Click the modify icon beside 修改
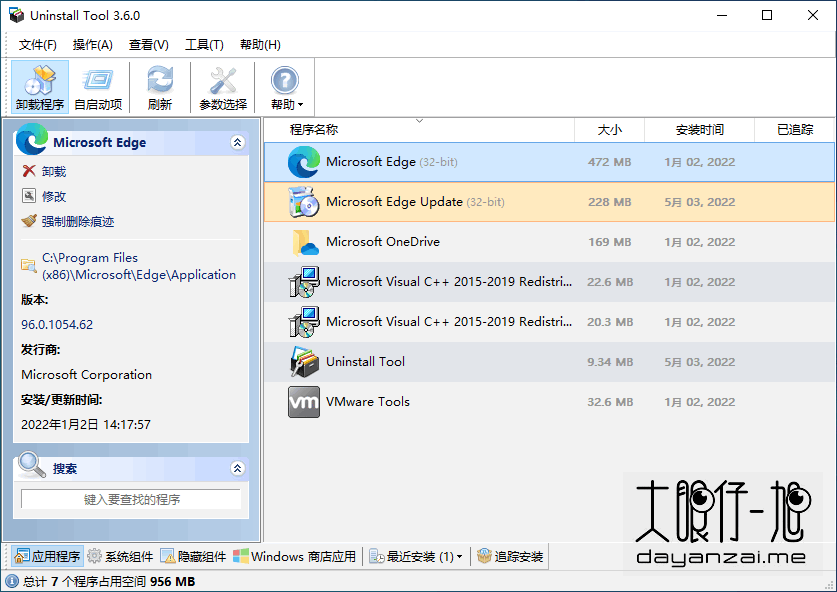 (29, 196)
